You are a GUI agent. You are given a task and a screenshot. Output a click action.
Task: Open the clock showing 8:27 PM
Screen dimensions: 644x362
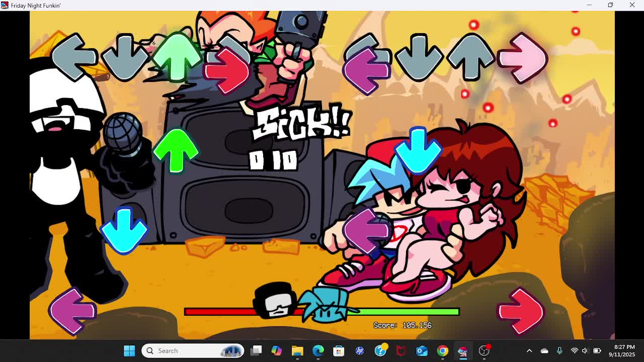click(624, 350)
